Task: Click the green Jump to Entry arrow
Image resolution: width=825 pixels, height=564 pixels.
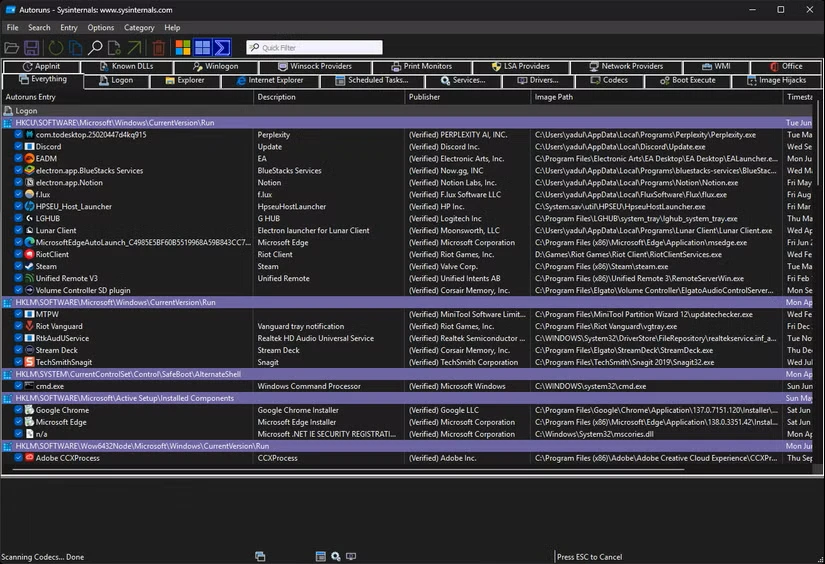Action: click(x=134, y=48)
